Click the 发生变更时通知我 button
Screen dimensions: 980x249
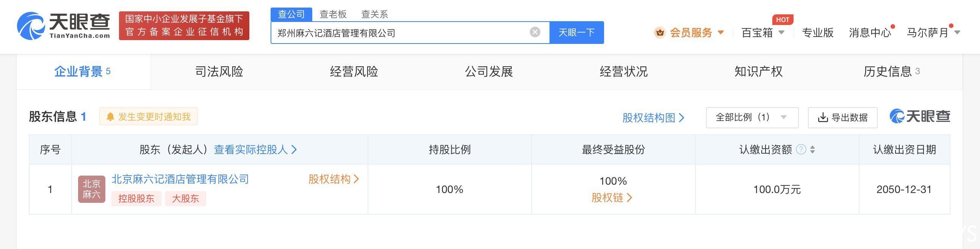click(x=149, y=117)
